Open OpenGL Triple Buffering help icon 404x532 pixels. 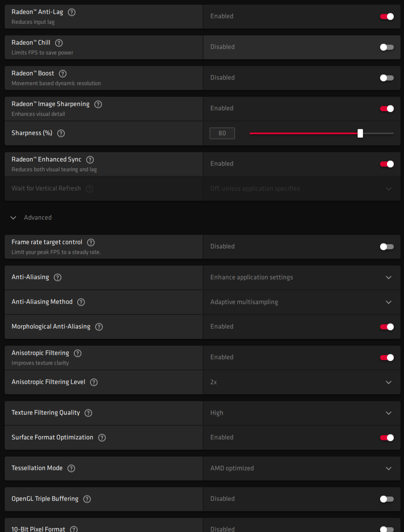tap(87, 499)
